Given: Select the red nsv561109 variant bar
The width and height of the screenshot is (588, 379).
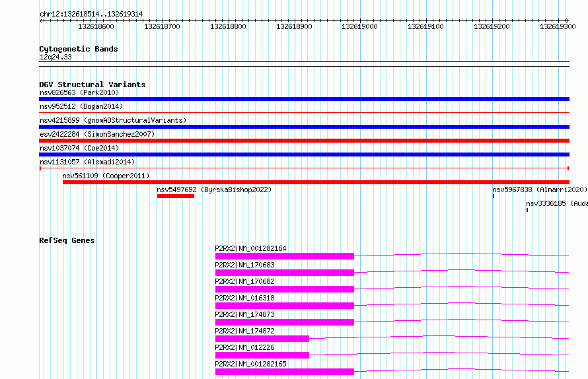Looking at the screenshot, I should (316, 182).
